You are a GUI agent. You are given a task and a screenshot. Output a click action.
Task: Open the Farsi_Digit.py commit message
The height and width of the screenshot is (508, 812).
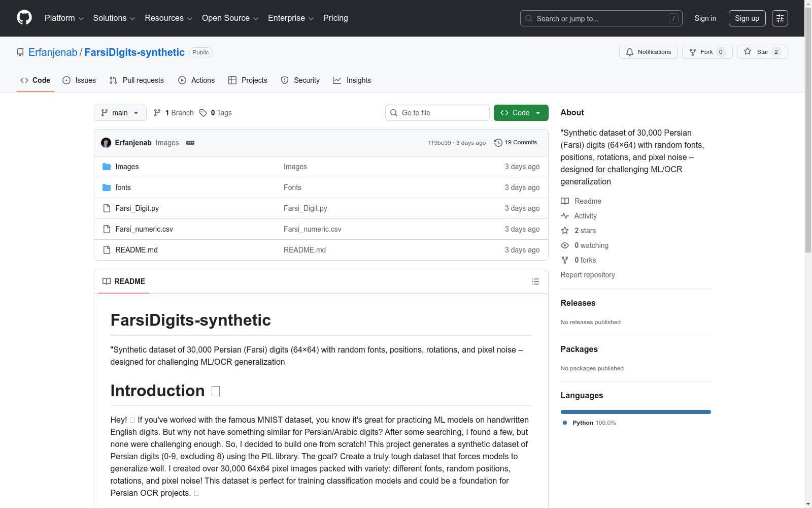[x=306, y=208]
